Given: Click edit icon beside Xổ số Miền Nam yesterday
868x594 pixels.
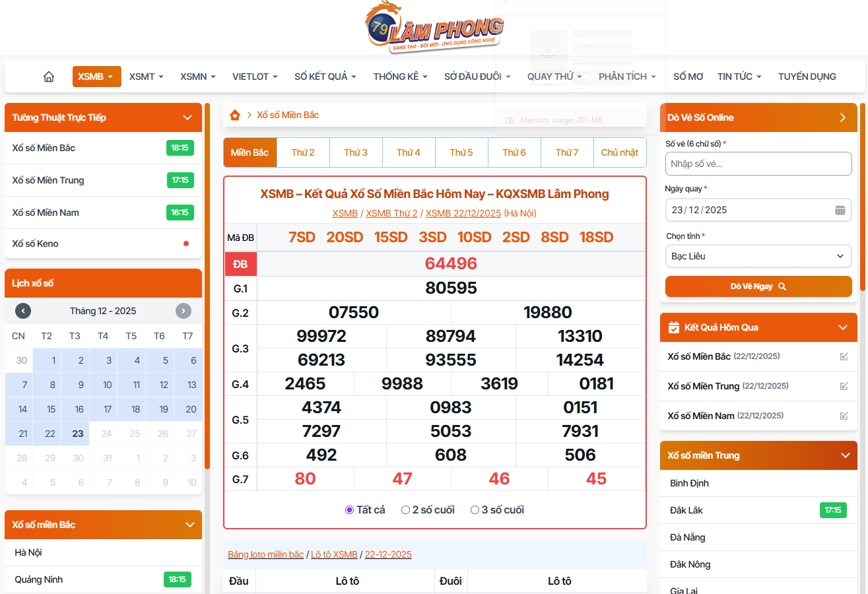Looking at the screenshot, I should pos(844,416).
